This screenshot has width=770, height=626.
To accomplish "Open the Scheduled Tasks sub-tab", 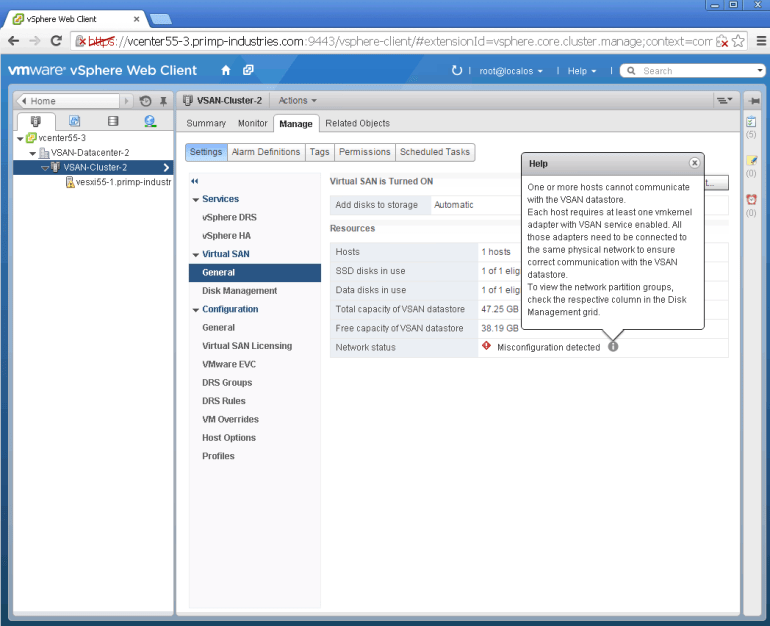I will 435,152.
